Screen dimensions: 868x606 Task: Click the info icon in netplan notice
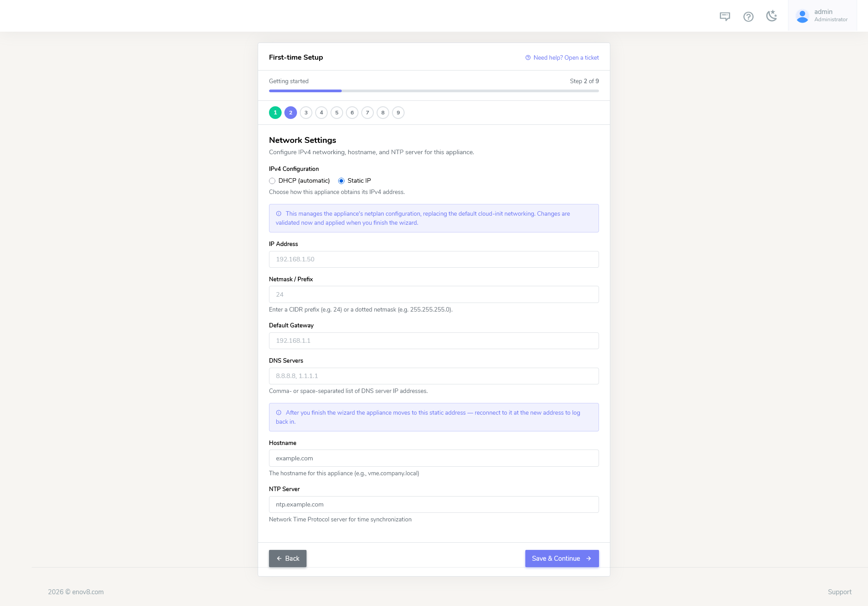[279, 214]
